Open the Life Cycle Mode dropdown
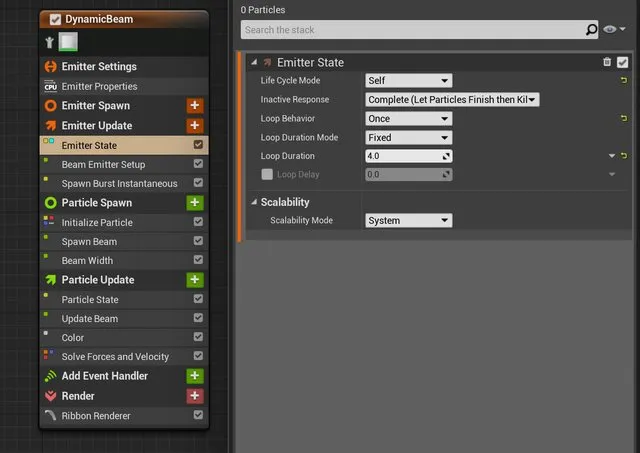Image resolution: width=640 pixels, height=453 pixels. tap(409, 80)
